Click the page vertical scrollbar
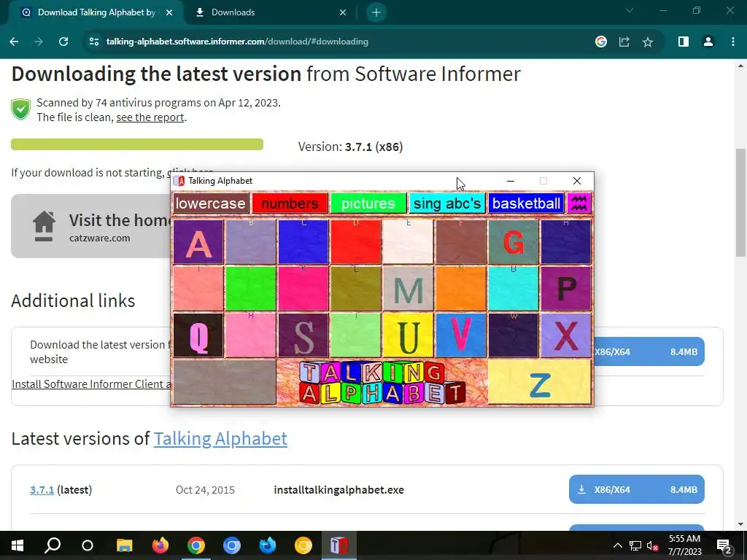The height and width of the screenshot is (560, 747). (x=740, y=203)
